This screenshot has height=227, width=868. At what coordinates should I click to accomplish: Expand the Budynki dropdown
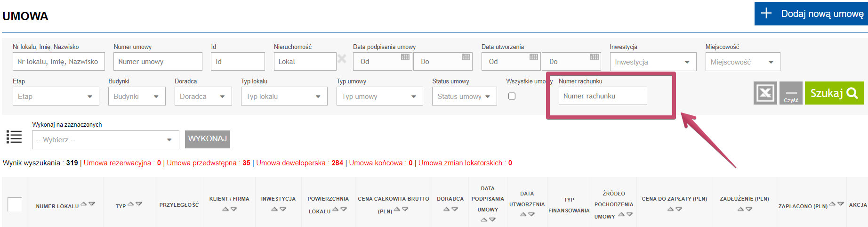coord(137,96)
